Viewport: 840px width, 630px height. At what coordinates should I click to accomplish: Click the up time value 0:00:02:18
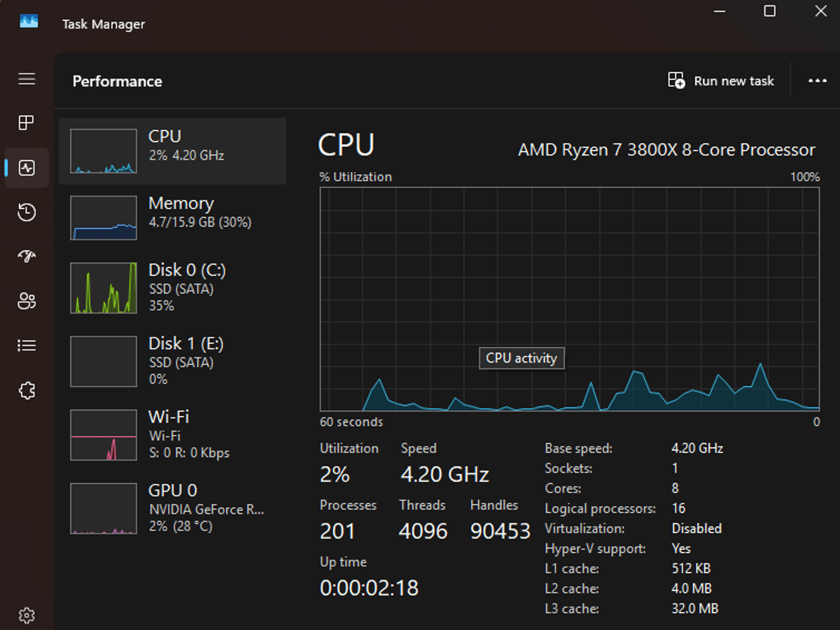pyautogui.click(x=369, y=588)
